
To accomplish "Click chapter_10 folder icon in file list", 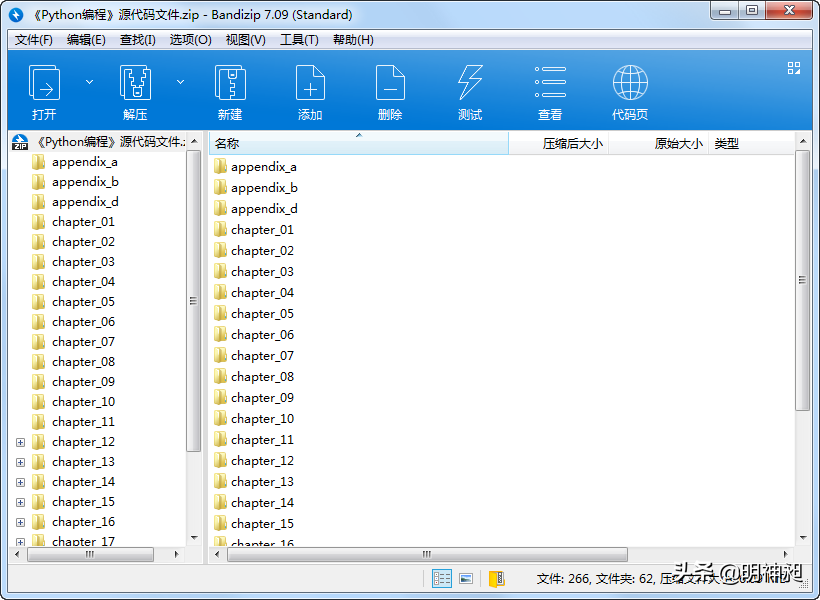I will click(x=220, y=418).
